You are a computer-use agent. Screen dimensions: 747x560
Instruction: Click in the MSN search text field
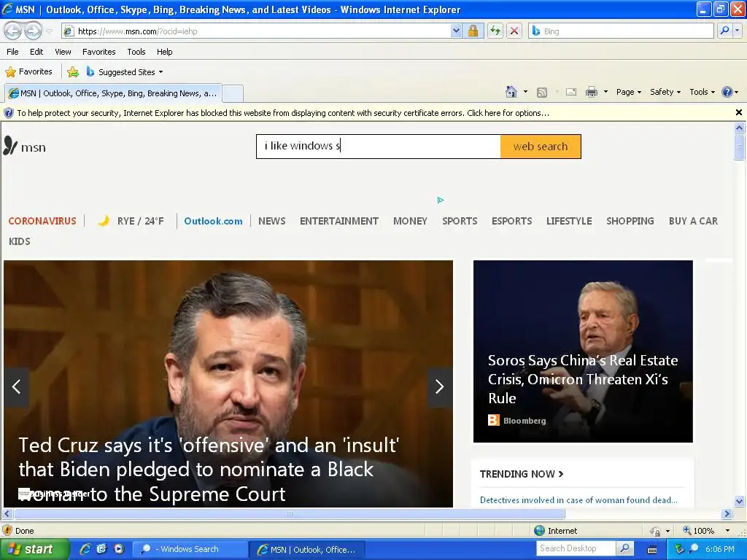pyautogui.click(x=379, y=146)
